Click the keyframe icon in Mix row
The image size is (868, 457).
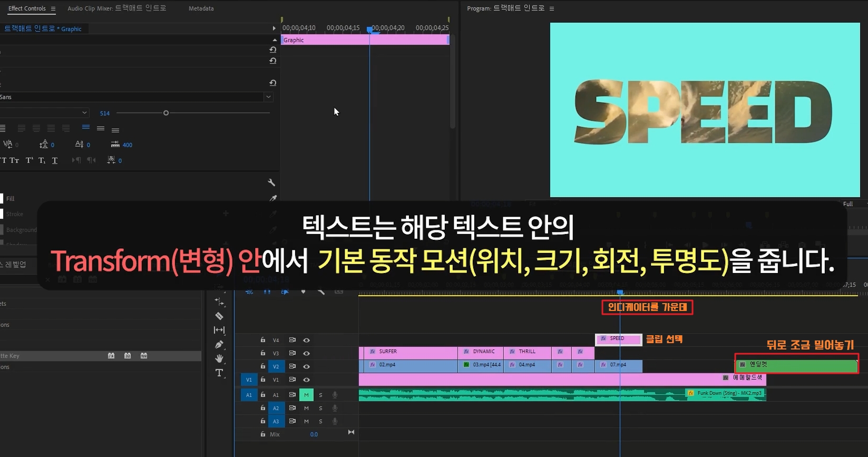351,432
